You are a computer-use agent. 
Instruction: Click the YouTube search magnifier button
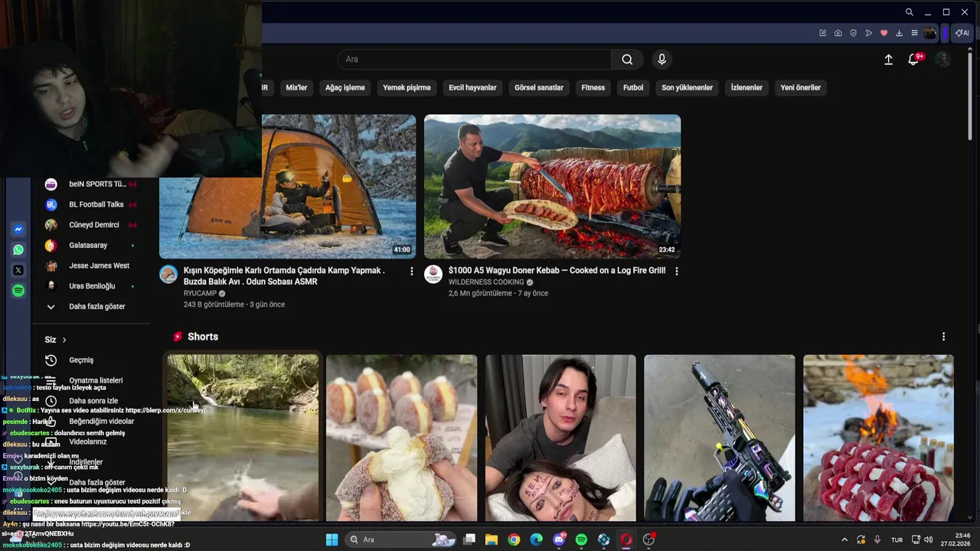tap(627, 60)
